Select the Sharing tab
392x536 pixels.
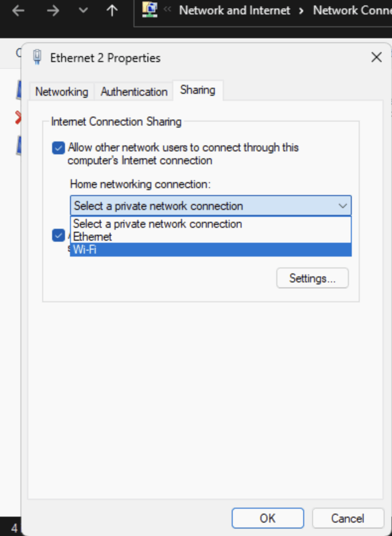pos(198,90)
